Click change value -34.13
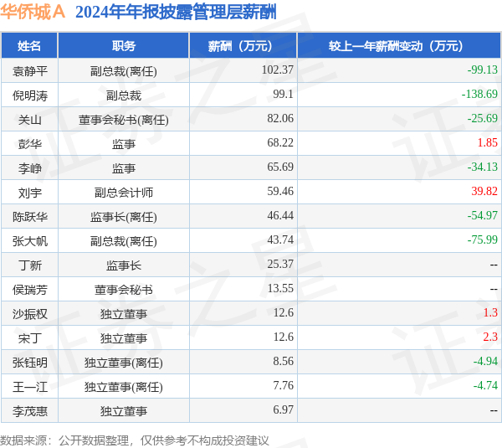Viewport: 502px width, 448px height. coord(483,167)
